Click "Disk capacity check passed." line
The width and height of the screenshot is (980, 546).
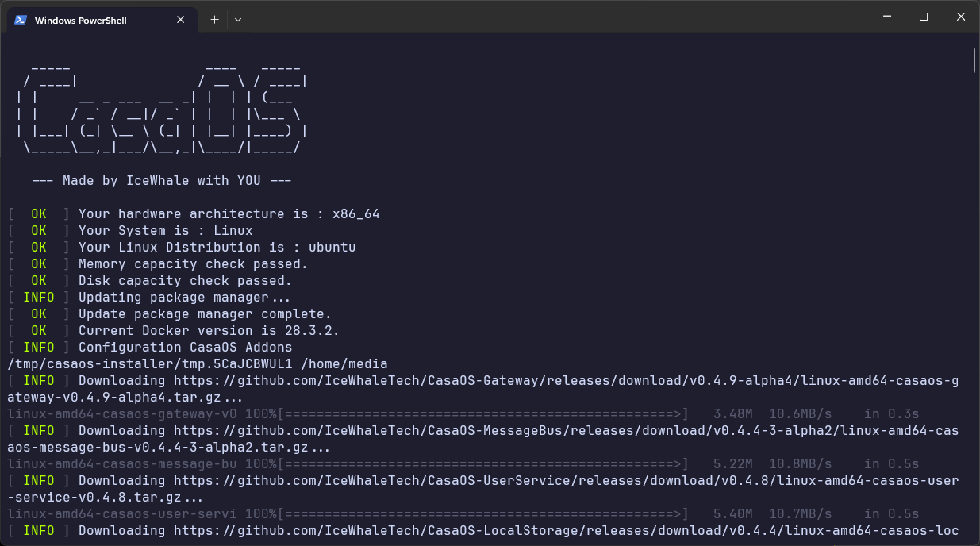[x=186, y=281]
